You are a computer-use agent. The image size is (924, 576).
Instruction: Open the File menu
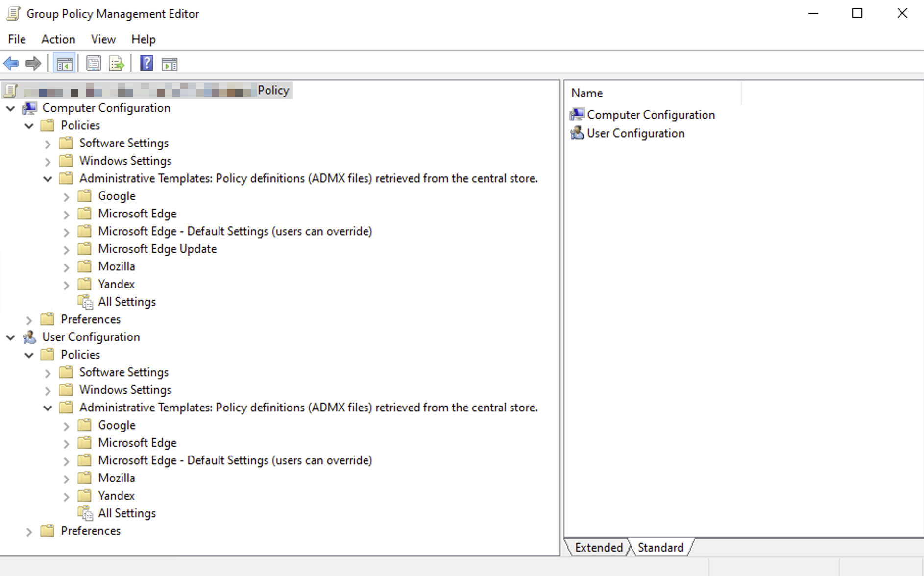click(x=17, y=39)
